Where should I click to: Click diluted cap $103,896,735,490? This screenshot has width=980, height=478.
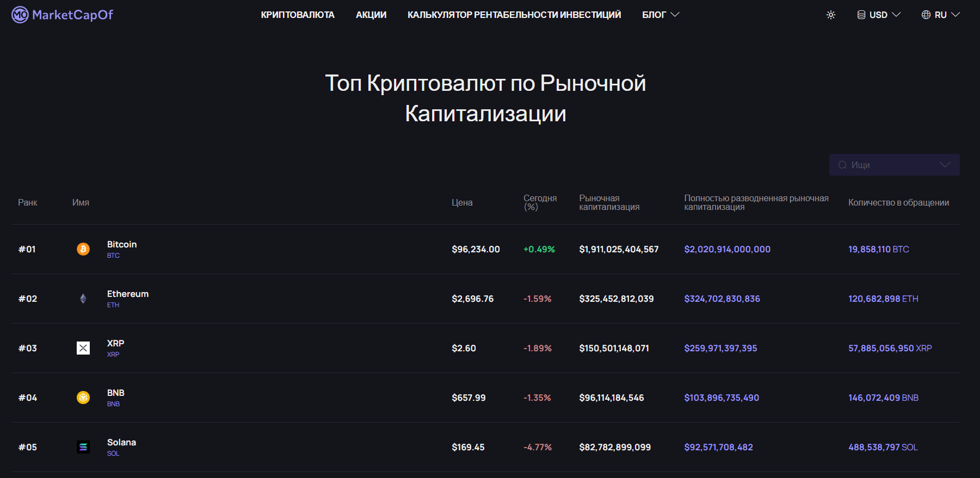tap(722, 398)
